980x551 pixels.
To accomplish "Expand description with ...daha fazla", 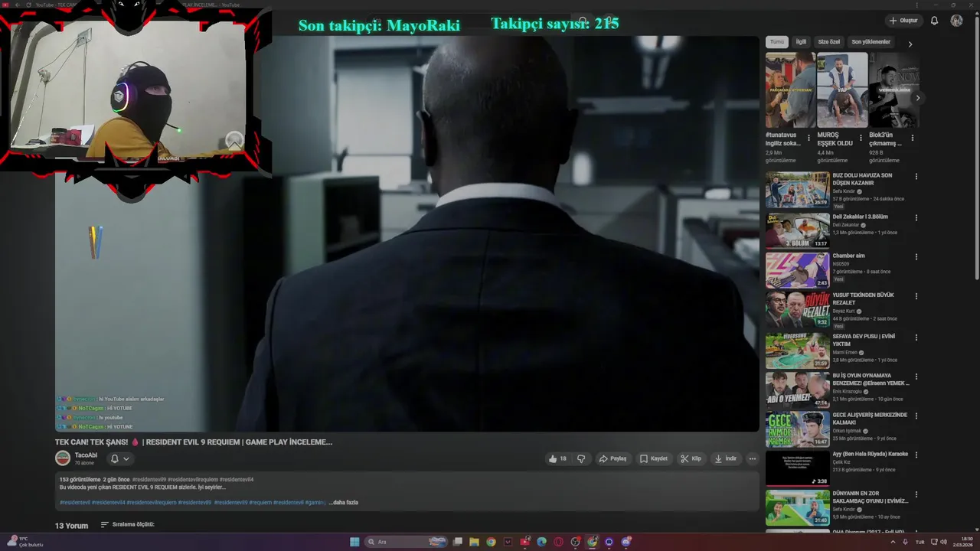I will (344, 503).
